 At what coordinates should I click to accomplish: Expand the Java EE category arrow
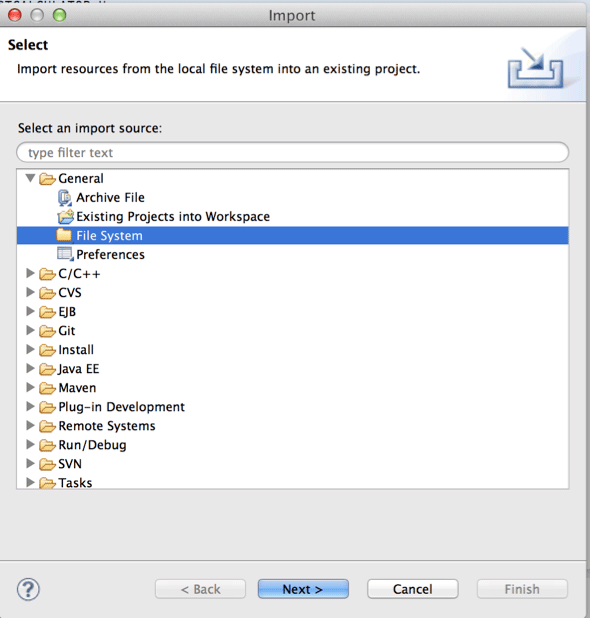(x=30, y=368)
